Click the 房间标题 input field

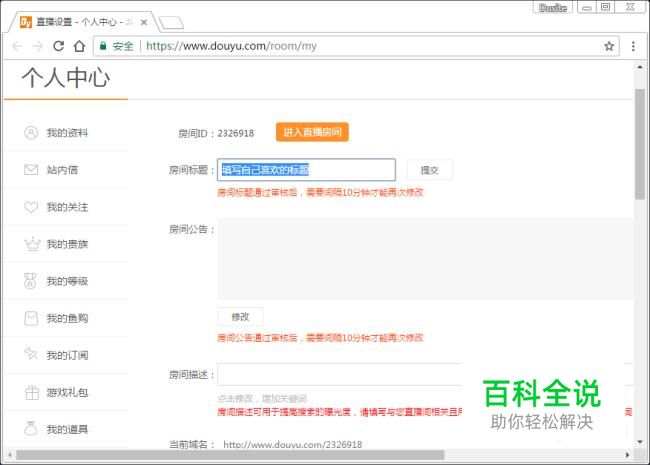coord(306,170)
